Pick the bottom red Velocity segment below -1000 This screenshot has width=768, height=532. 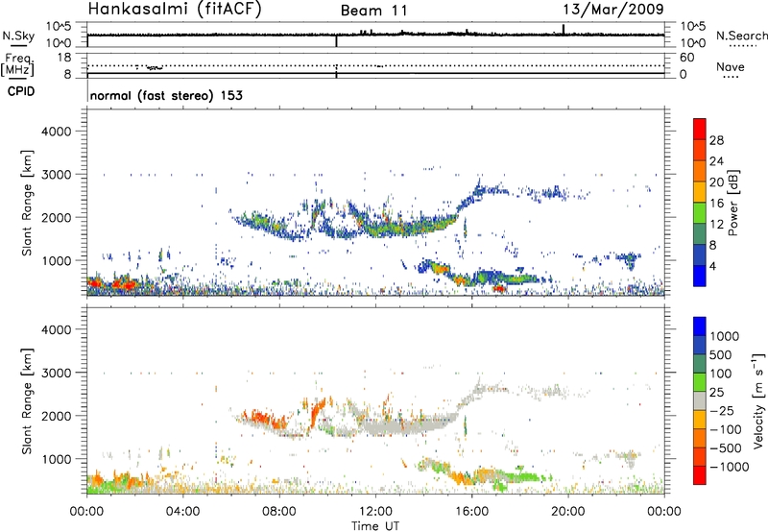pos(700,475)
